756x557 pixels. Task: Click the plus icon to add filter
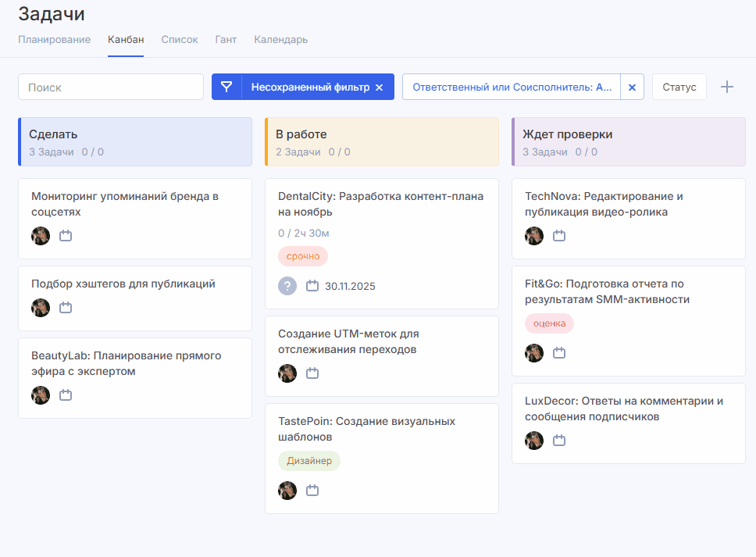point(727,87)
